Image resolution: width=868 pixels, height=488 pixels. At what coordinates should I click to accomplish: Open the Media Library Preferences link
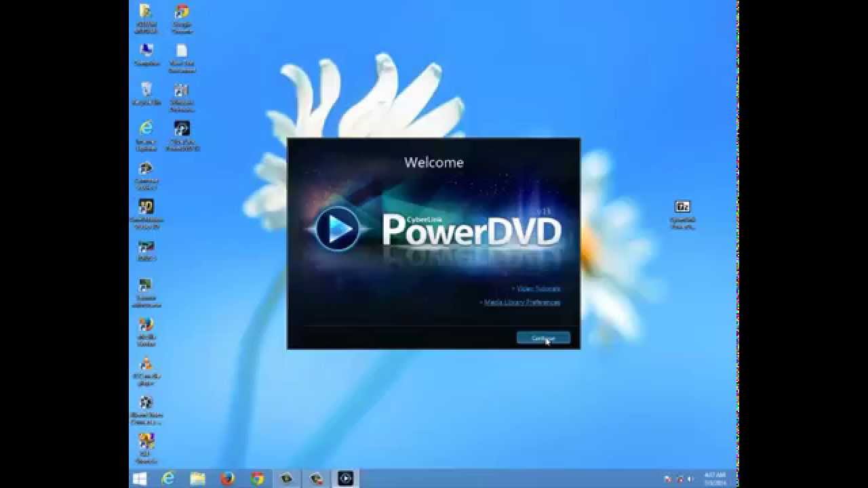(522, 302)
